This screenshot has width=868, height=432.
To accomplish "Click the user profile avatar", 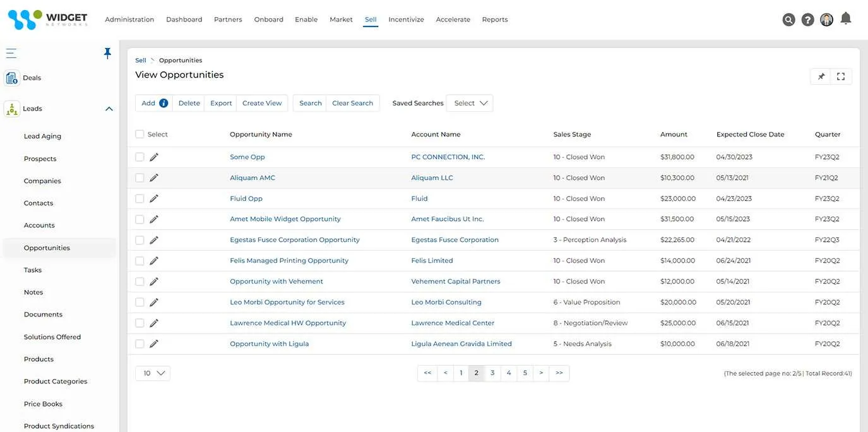I will pos(826,20).
